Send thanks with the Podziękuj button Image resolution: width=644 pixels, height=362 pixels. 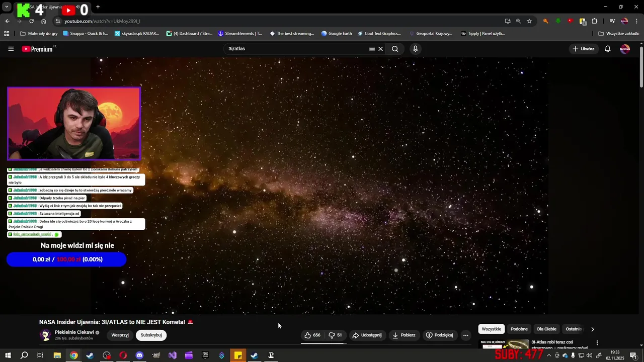pyautogui.click(x=440, y=335)
